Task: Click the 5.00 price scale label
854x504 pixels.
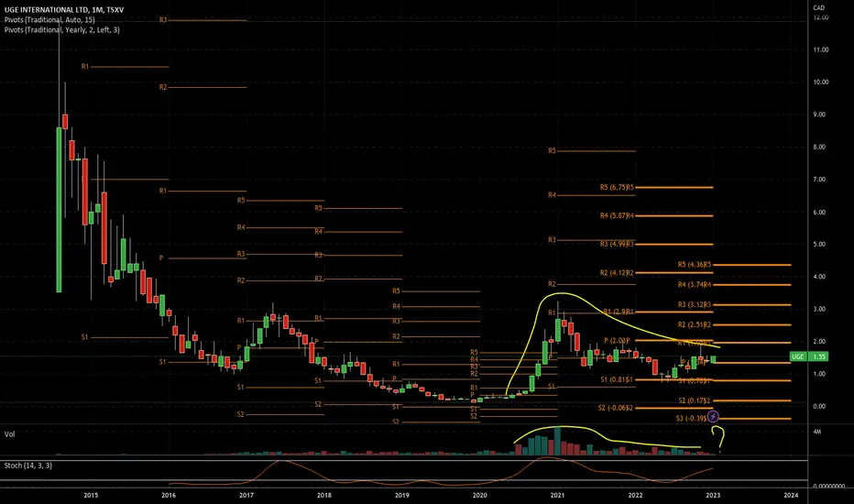Action: [x=819, y=244]
